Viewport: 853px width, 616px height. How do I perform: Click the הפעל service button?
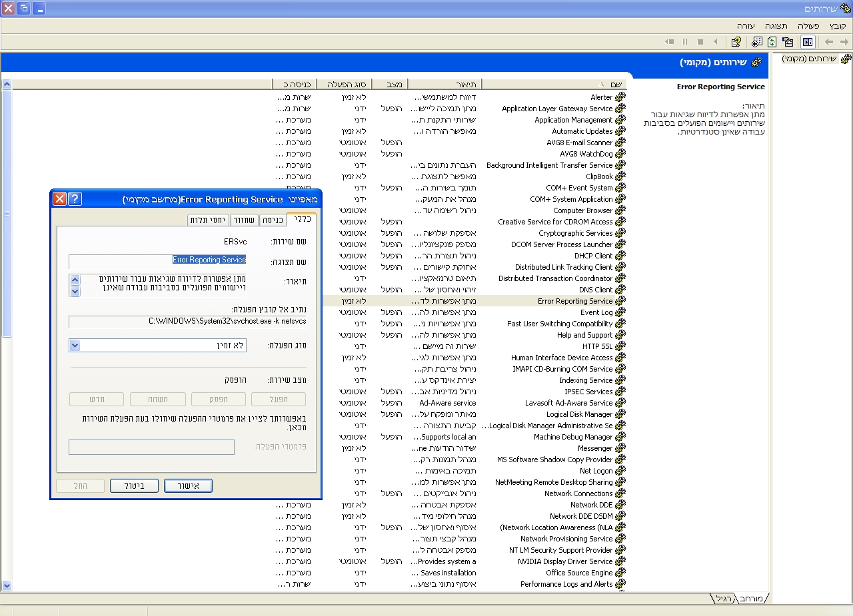click(x=279, y=400)
